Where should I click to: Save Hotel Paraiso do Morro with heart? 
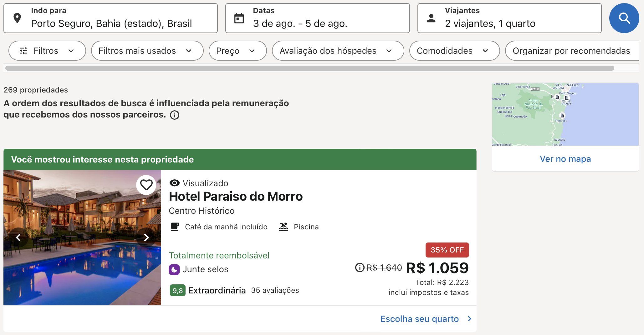[x=146, y=185]
